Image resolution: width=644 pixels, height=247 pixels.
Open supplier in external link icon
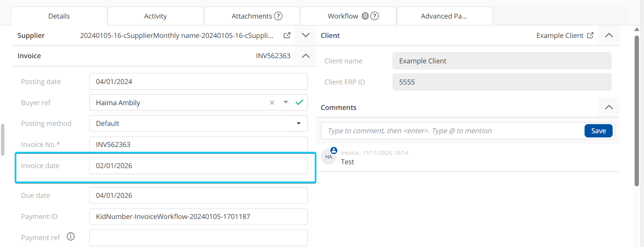(287, 35)
